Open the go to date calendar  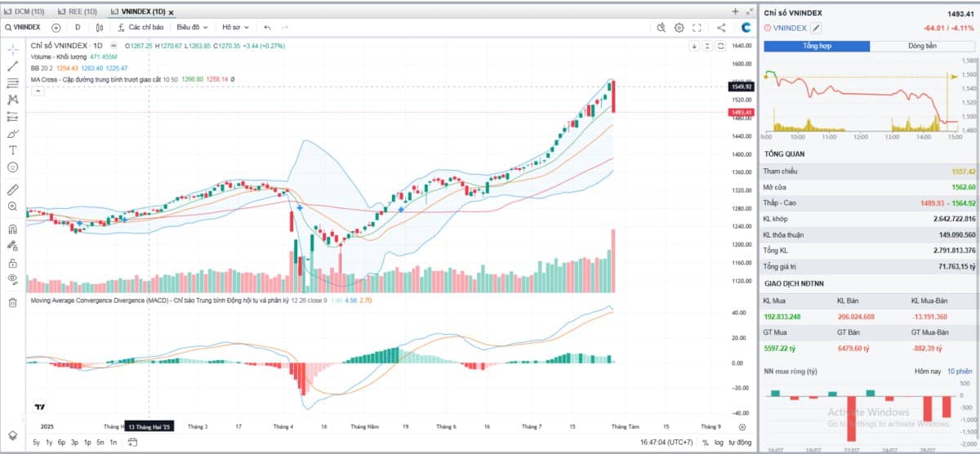pyautogui.click(x=131, y=442)
